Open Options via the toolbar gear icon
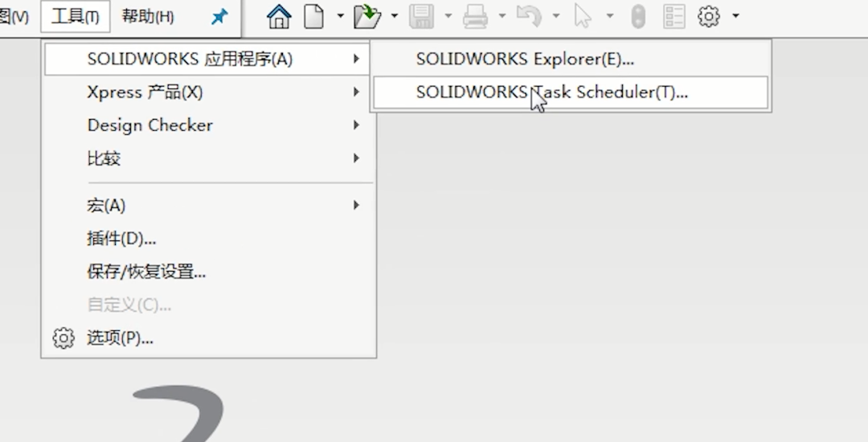868x442 pixels. (x=709, y=17)
